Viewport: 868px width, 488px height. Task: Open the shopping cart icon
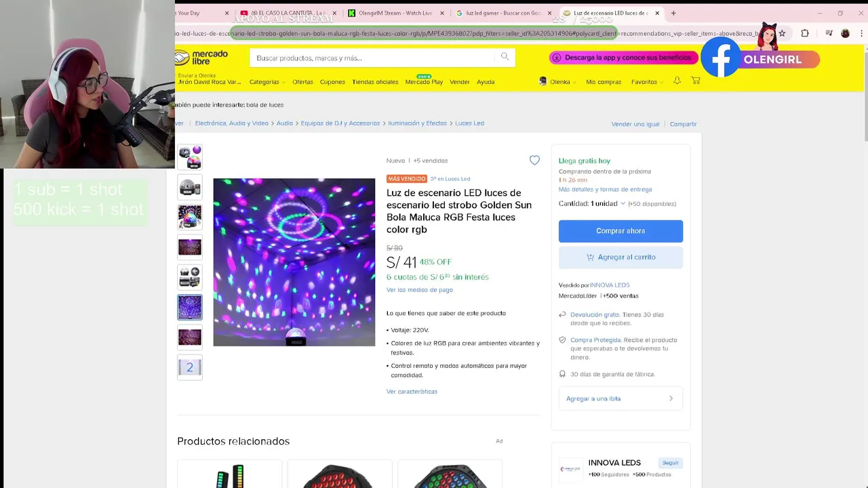696,81
